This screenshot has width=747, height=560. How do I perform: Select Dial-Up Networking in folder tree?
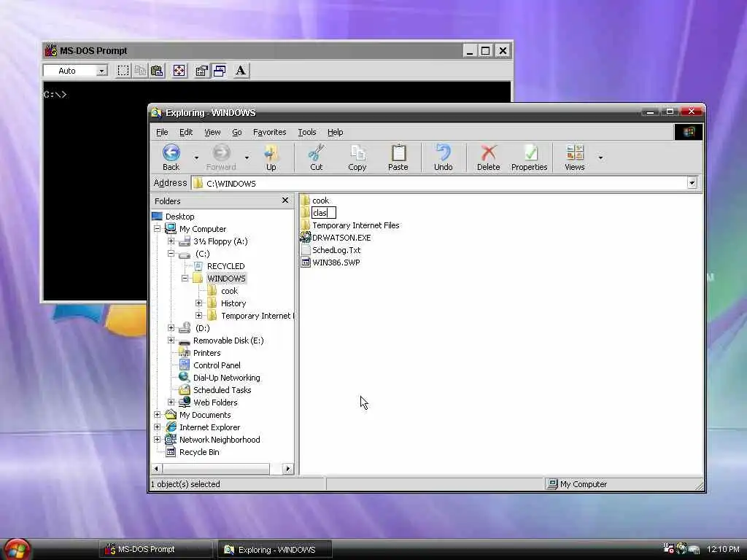226,378
